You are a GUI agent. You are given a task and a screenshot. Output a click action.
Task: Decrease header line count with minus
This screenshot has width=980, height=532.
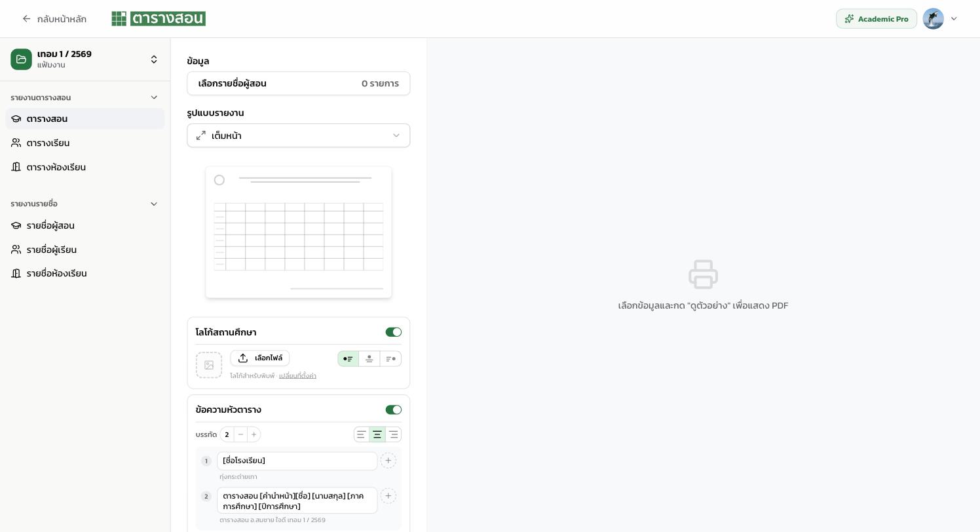pyautogui.click(x=240, y=434)
